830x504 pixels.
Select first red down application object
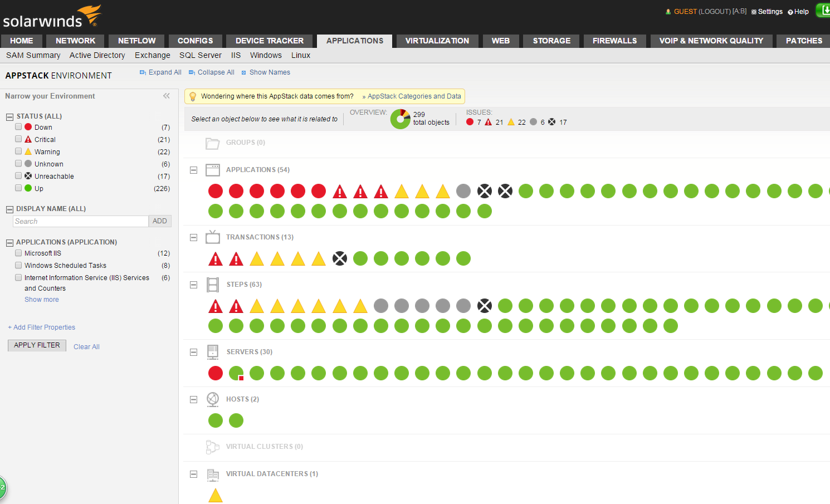[216, 191]
